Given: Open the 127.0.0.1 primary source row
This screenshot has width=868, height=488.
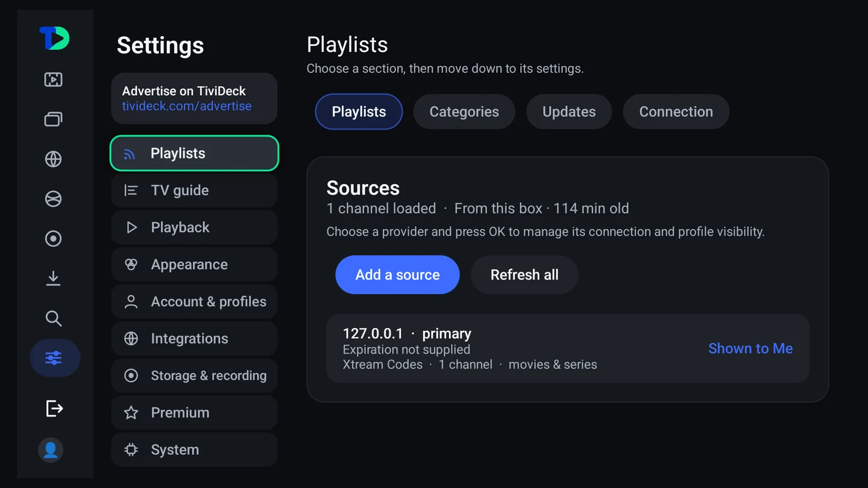Looking at the screenshot, I should click(x=568, y=348).
